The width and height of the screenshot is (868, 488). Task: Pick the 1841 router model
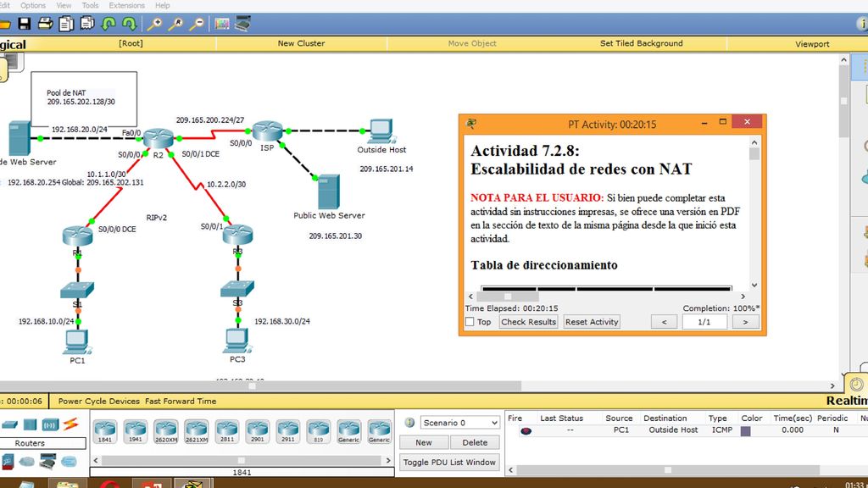click(104, 431)
